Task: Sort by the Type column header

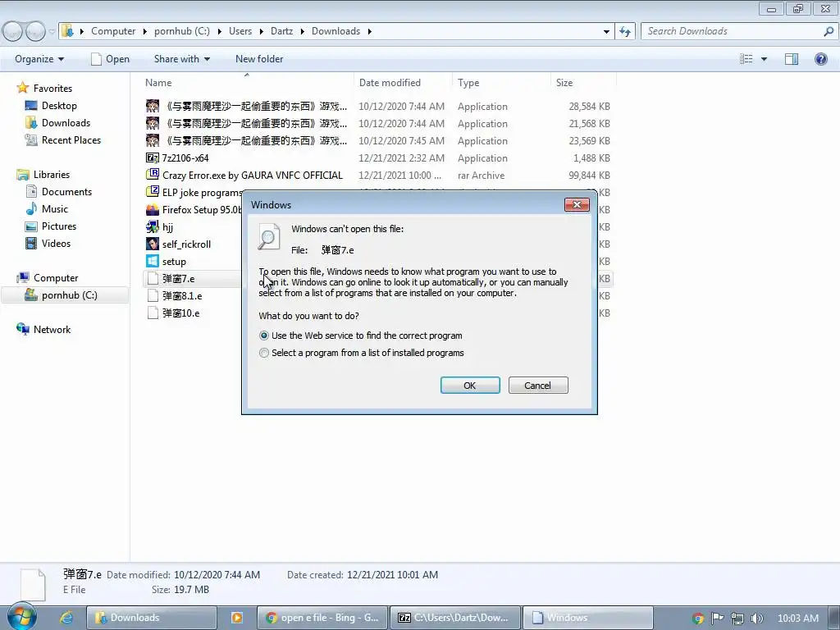Action: pyautogui.click(x=468, y=83)
